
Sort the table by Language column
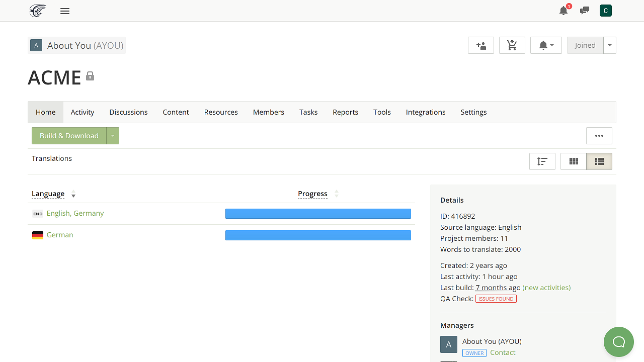pos(48,194)
